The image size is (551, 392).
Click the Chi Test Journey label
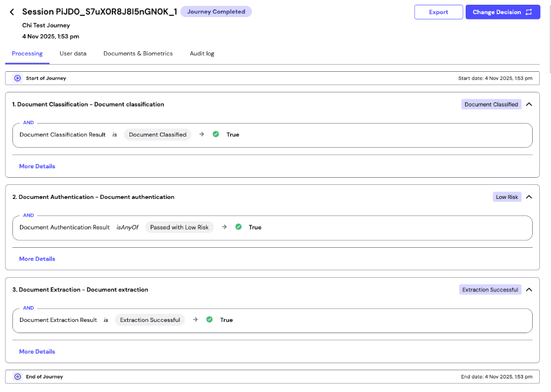tap(46, 25)
